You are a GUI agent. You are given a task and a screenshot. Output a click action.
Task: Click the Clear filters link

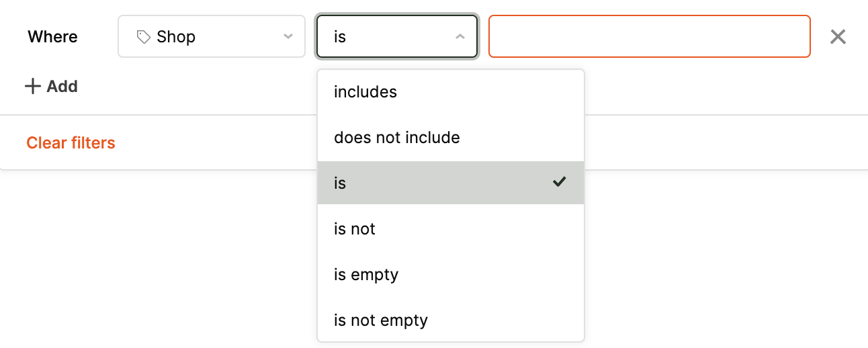[71, 143]
